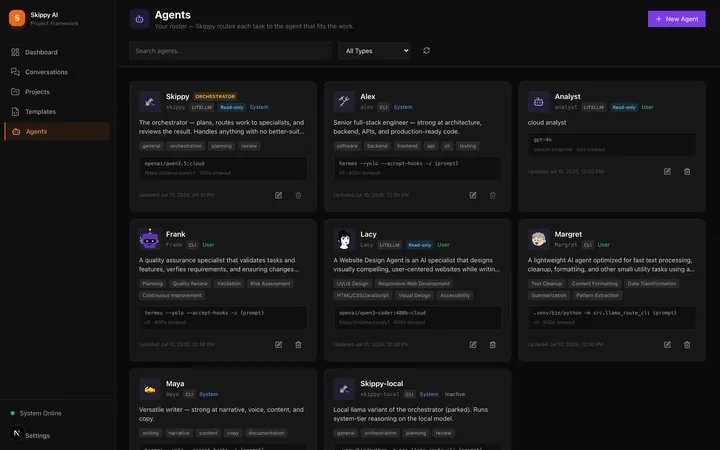Click the 'UI/UX Design' tag on Lacy
720x450 pixels.
tap(352, 284)
